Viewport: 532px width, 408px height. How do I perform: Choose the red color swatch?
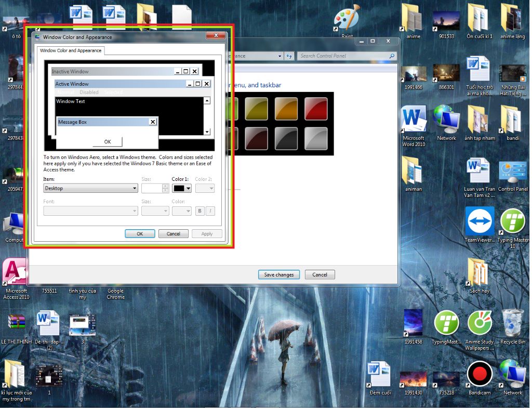pos(316,109)
